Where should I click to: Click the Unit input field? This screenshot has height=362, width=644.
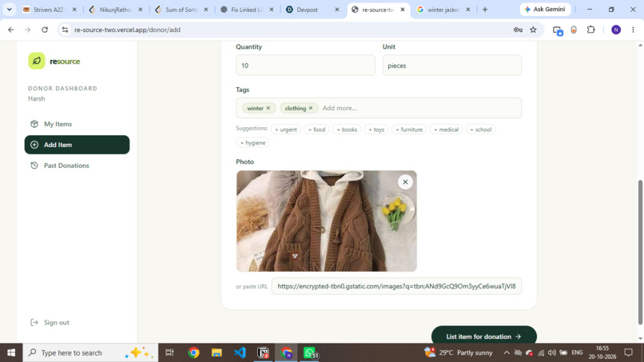[451, 66]
